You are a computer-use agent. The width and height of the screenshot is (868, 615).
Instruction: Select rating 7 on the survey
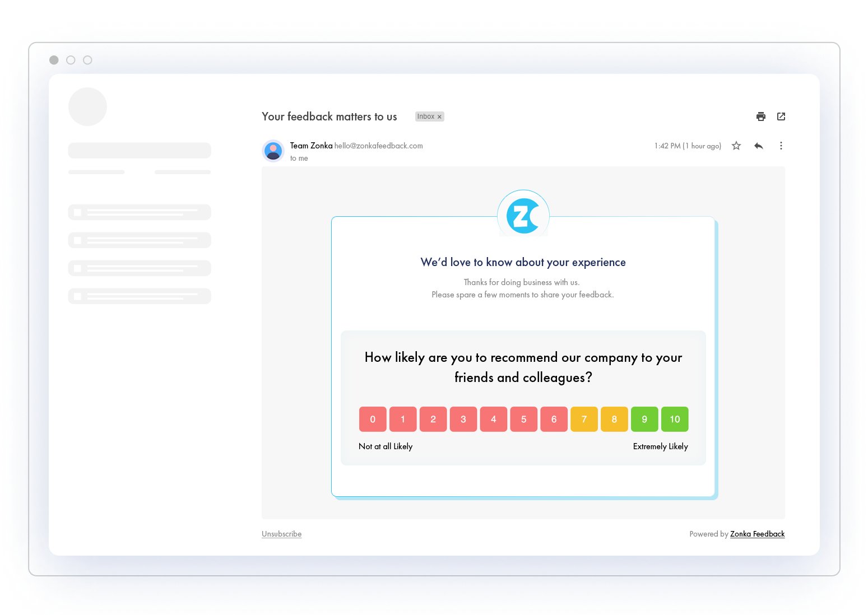[584, 419]
